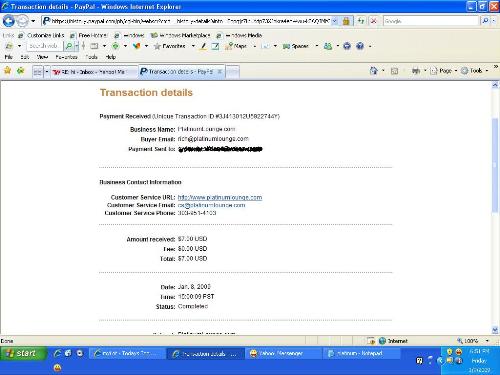Click the red Stop loading icon

click(374, 21)
